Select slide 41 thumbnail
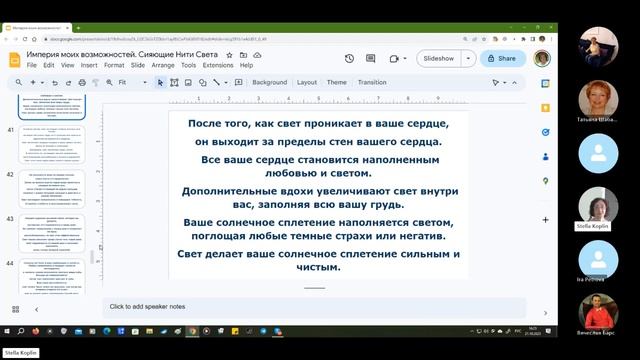The width and height of the screenshot is (640, 360). point(52,144)
